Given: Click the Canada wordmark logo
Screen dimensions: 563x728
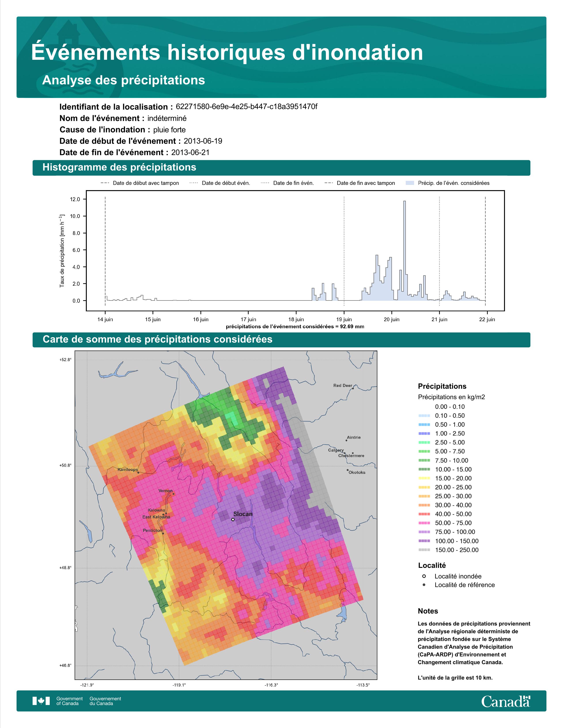Looking at the screenshot, I should pos(506,701).
